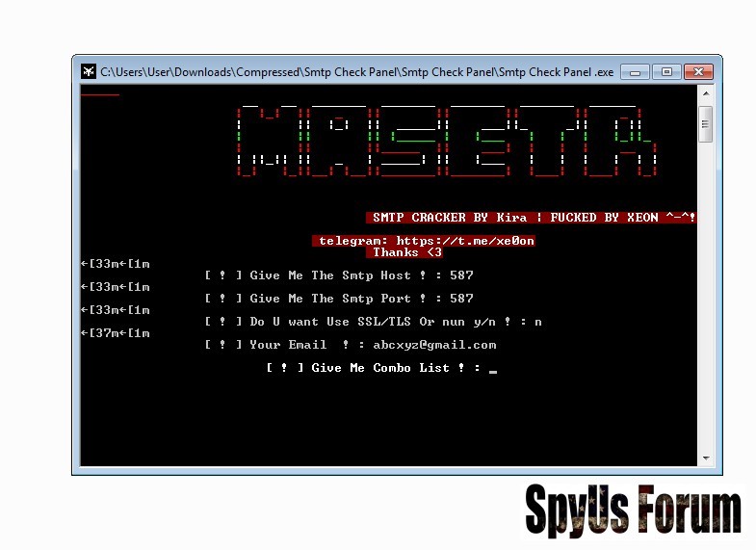Minimize the Smtp Check Panel window
The image size is (756, 550).
pos(634,71)
